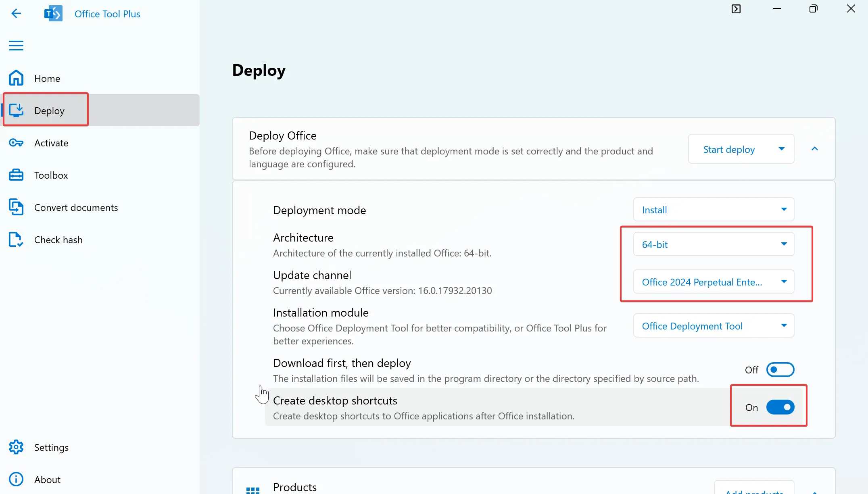Open the hamburger navigation menu

[16, 46]
